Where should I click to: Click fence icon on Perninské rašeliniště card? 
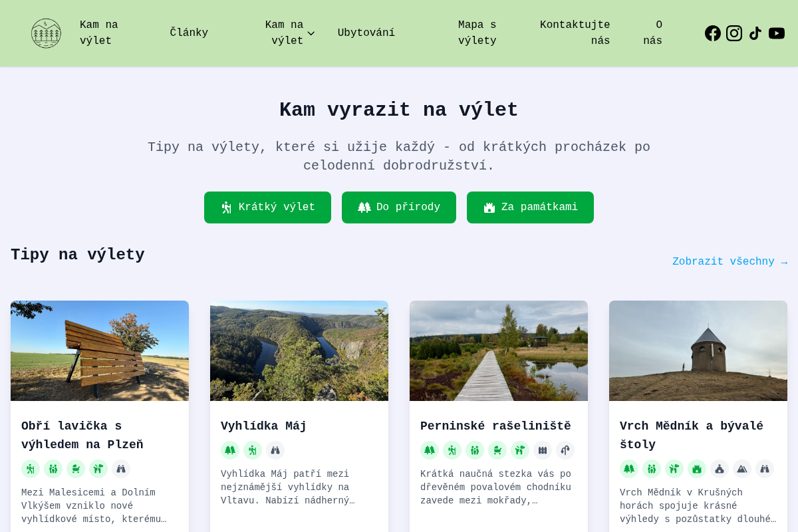(x=543, y=450)
